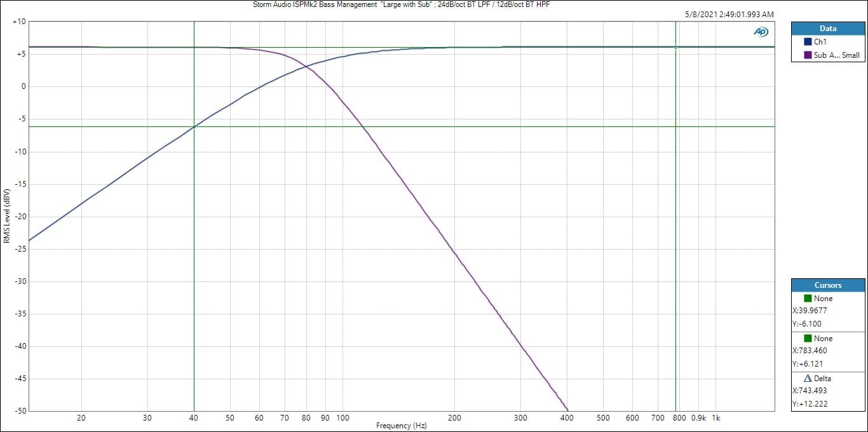Click the Delta X value 743.493
This screenshot has height=432, width=868.
(810, 391)
